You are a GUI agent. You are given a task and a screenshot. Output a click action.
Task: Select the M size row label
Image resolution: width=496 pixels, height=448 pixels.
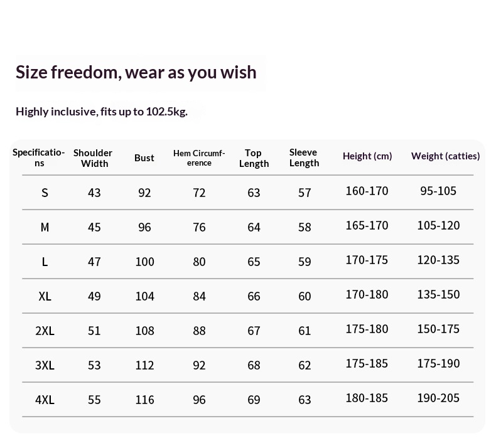pos(45,227)
